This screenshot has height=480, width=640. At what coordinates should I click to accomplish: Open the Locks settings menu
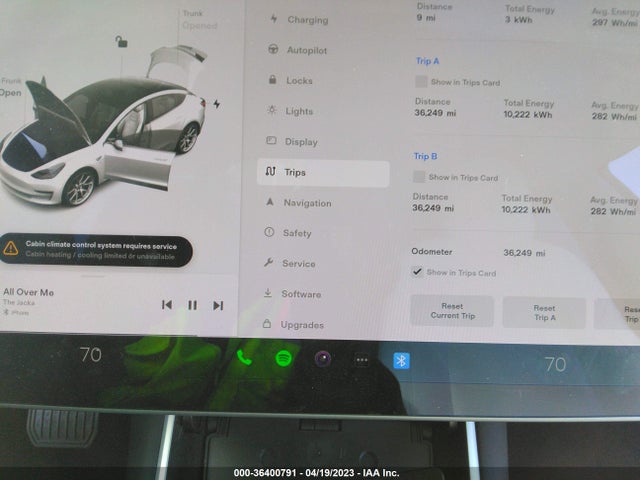290,80
